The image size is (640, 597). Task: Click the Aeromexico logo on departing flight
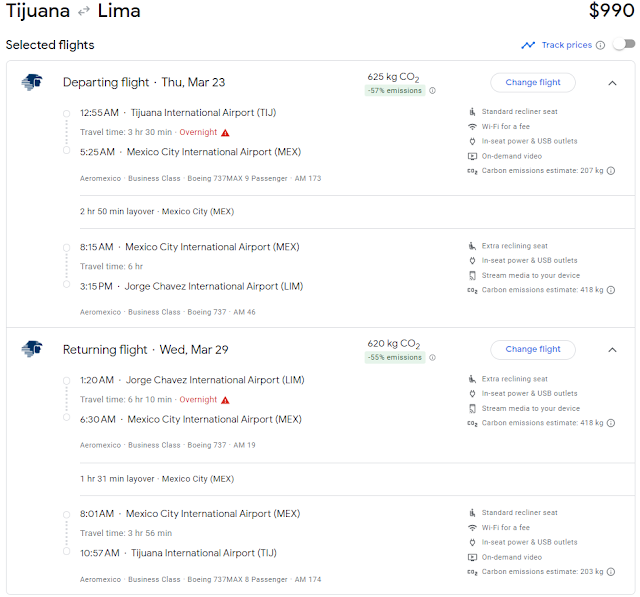[x=32, y=82]
